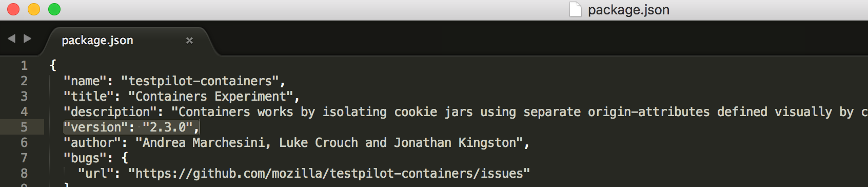Viewport: 868px width, 187px height.
Task: Click the "Containers Experiment" title value
Action: point(211,97)
